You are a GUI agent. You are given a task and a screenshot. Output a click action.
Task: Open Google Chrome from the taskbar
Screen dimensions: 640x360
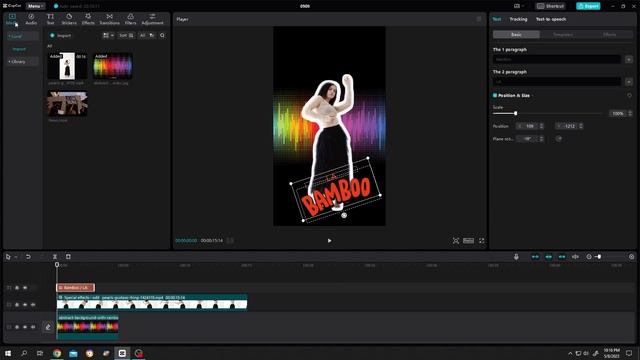[x=57, y=353]
